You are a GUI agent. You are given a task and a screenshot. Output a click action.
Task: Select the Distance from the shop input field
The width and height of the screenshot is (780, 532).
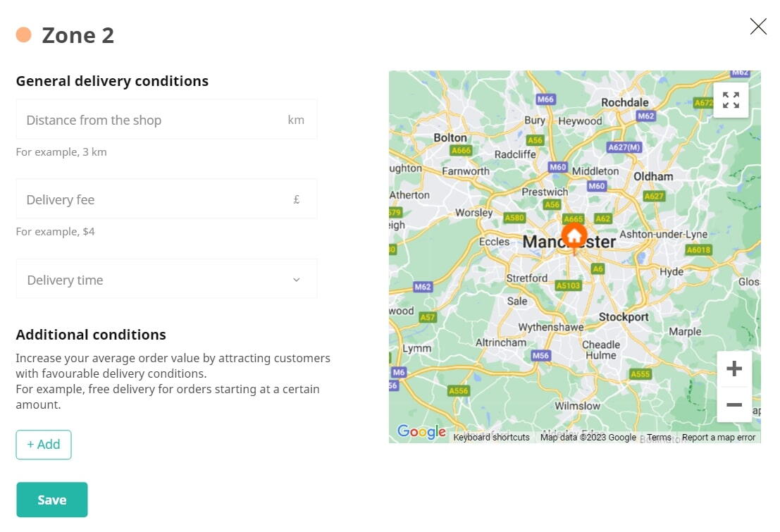pos(141,119)
